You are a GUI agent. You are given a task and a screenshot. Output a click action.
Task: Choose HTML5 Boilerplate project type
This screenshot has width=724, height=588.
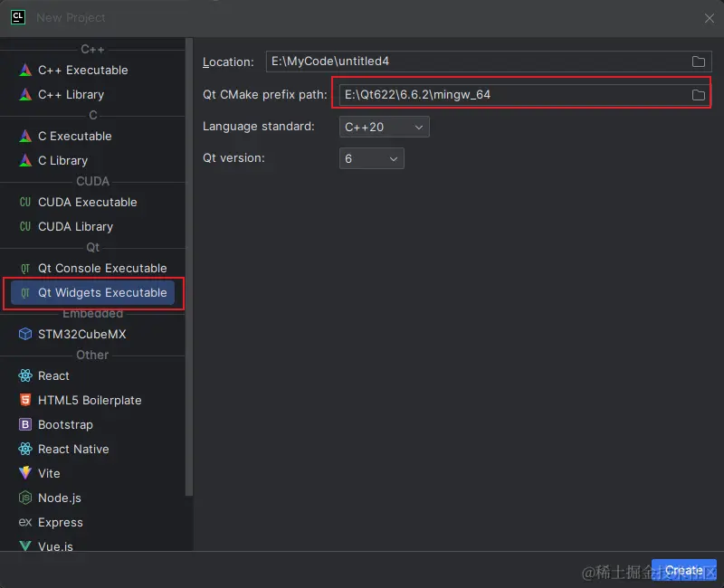tap(93, 400)
